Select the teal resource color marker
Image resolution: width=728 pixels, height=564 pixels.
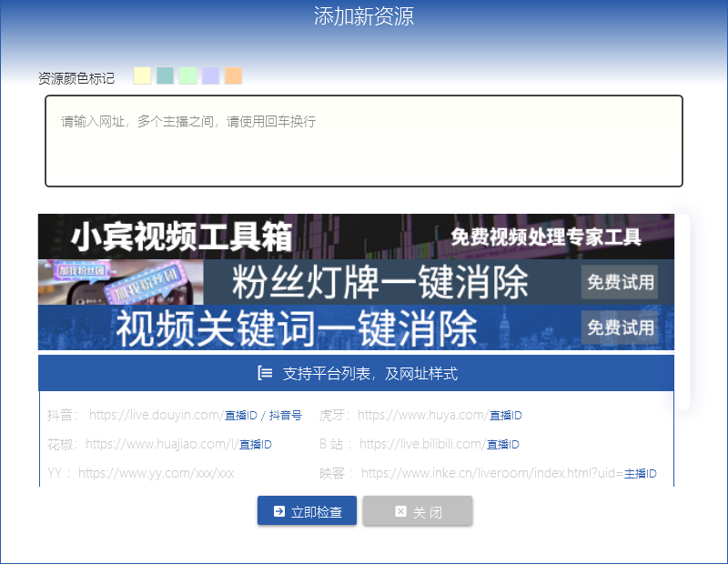[165, 76]
